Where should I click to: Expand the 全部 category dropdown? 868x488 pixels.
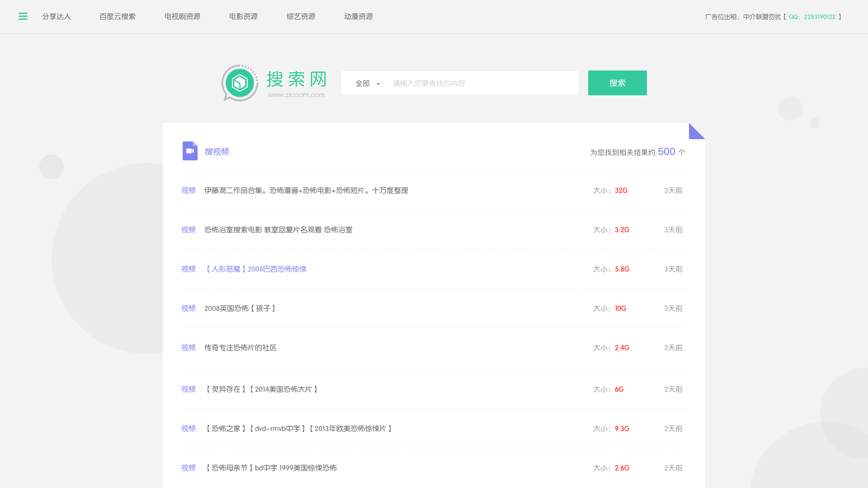368,83
